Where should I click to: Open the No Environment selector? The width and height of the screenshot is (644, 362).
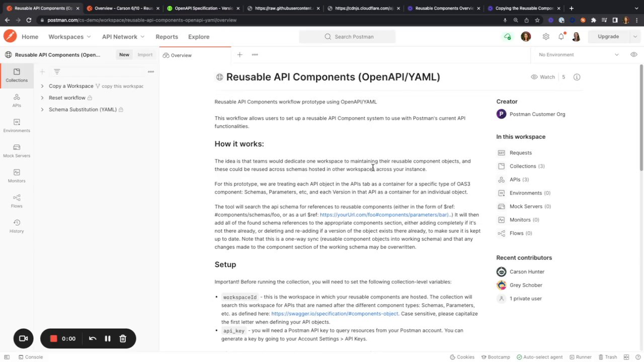[x=578, y=54]
